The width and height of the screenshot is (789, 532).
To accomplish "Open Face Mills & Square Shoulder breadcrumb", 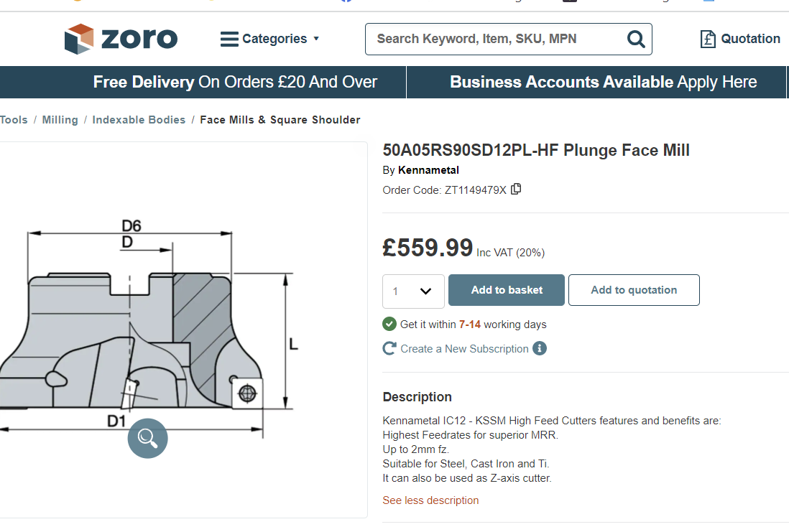I will pos(280,120).
